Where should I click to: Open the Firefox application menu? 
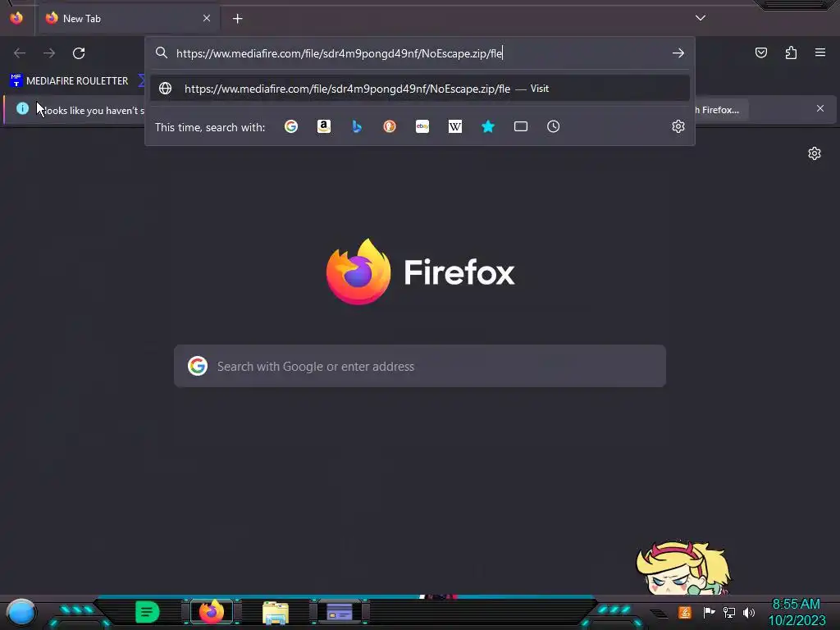[820, 52]
